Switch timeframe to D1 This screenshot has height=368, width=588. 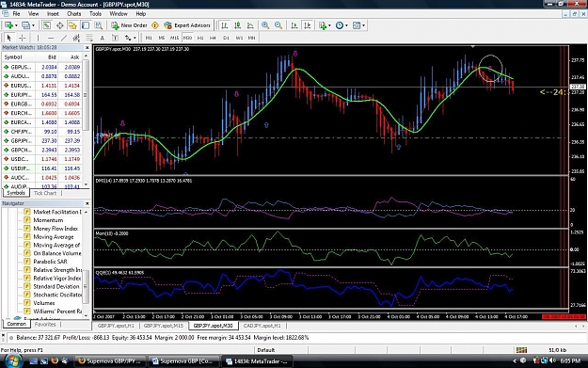(226, 38)
